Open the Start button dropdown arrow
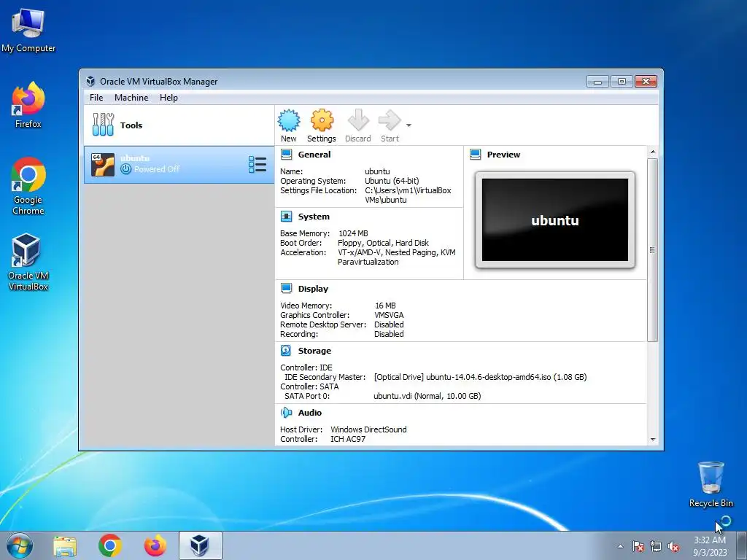 [x=409, y=125]
